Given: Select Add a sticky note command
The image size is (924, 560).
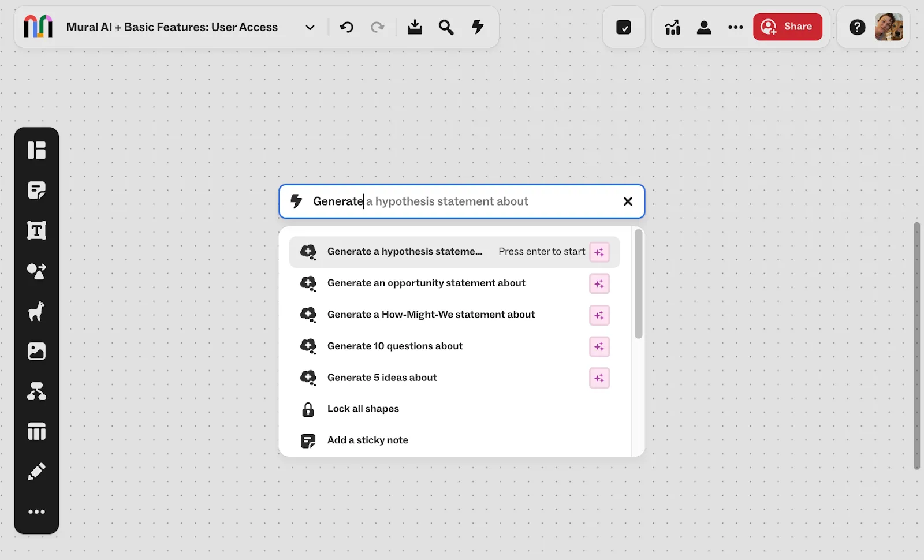Looking at the screenshot, I should tap(454, 440).
